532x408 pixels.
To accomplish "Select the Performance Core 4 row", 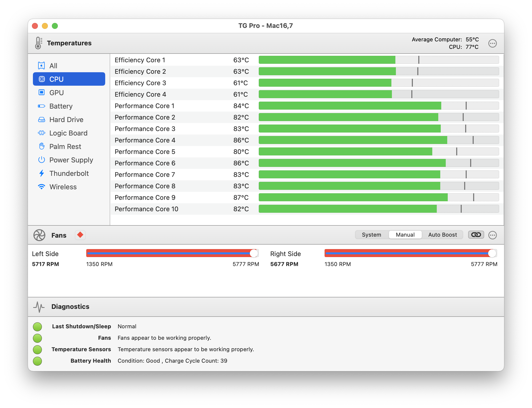I will click(x=307, y=140).
